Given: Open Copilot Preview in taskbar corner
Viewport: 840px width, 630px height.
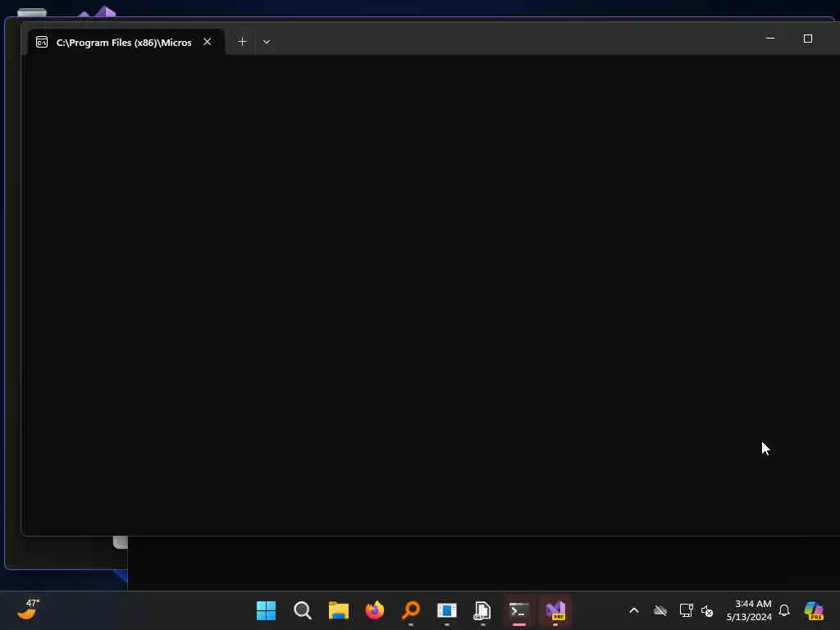Looking at the screenshot, I should click(814, 610).
